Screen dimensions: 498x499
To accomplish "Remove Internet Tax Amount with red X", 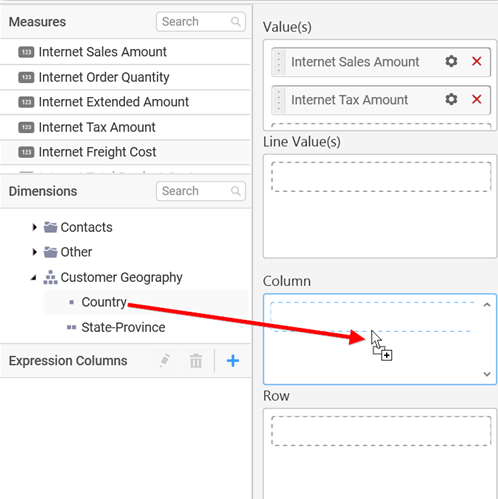I will click(477, 99).
